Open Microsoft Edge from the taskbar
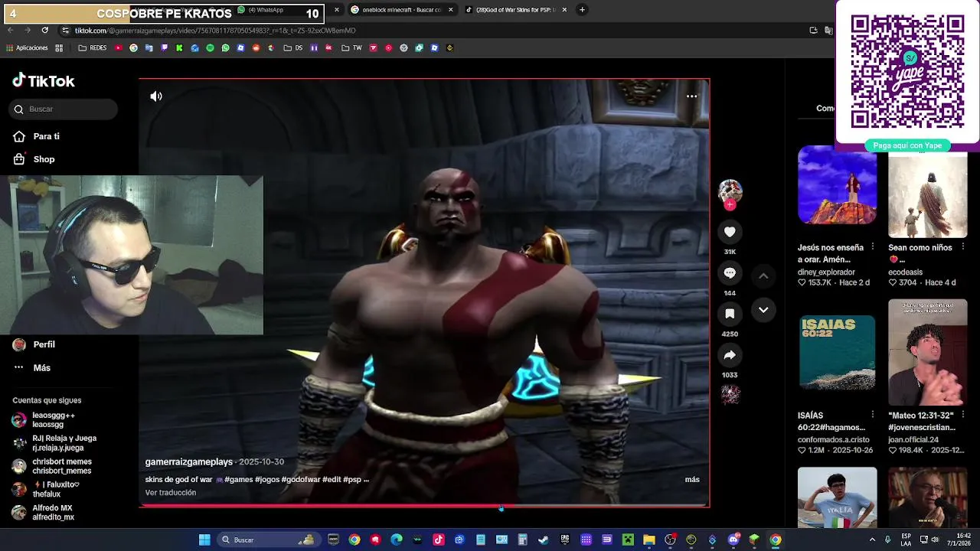The height and width of the screenshot is (551, 980). (x=397, y=540)
